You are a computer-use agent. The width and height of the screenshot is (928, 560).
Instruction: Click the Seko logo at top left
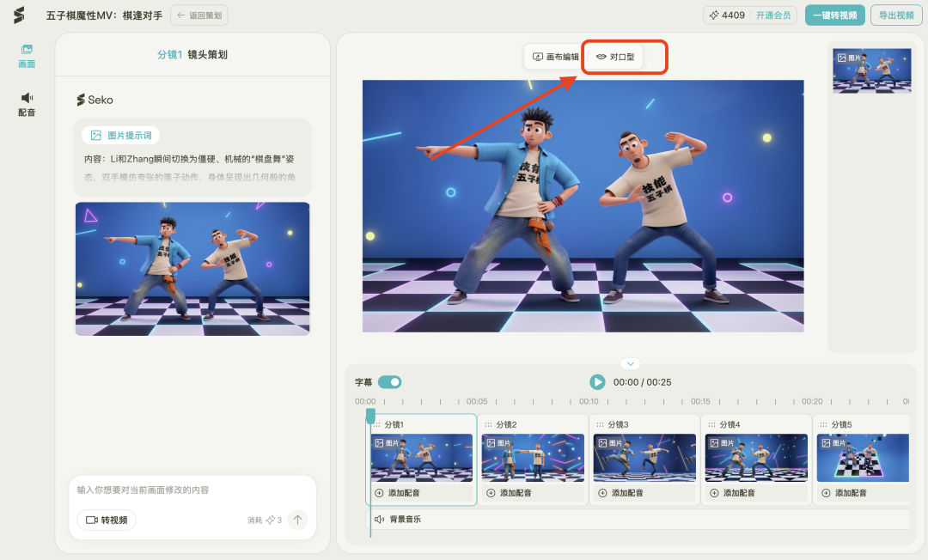pyautogui.click(x=19, y=15)
